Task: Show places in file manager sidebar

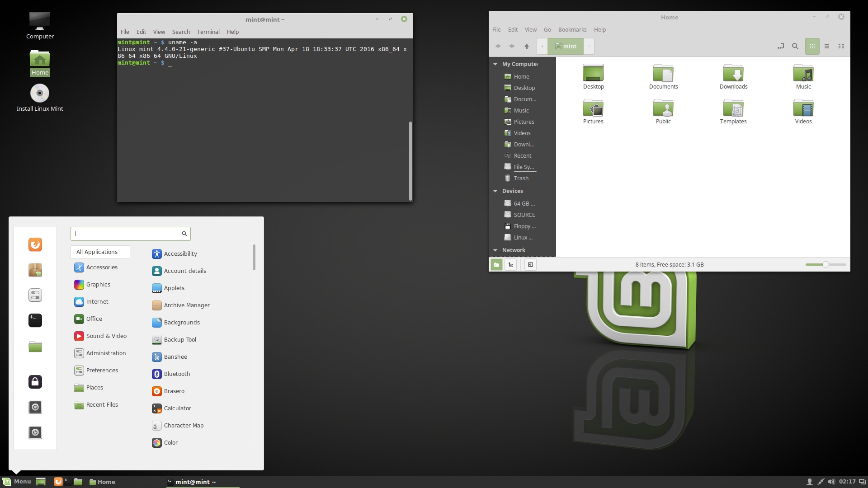Action: (x=496, y=265)
